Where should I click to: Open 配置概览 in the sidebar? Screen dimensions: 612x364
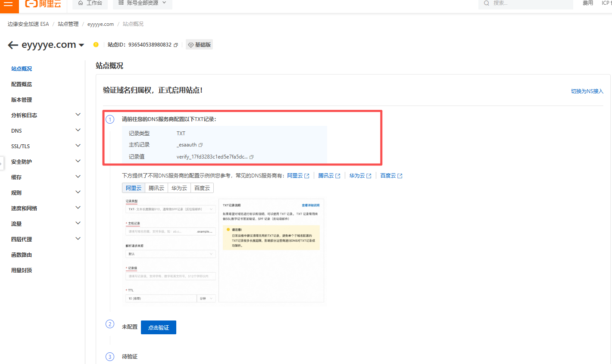pyautogui.click(x=22, y=84)
